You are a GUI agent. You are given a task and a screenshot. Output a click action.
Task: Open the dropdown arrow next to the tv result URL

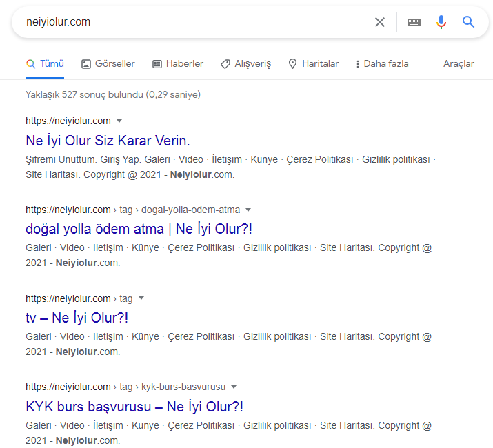141,298
